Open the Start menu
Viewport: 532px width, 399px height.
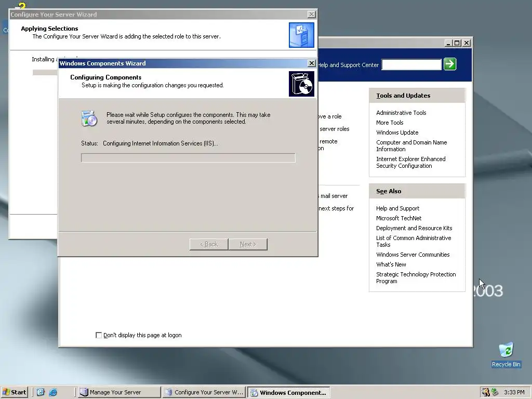(14, 392)
